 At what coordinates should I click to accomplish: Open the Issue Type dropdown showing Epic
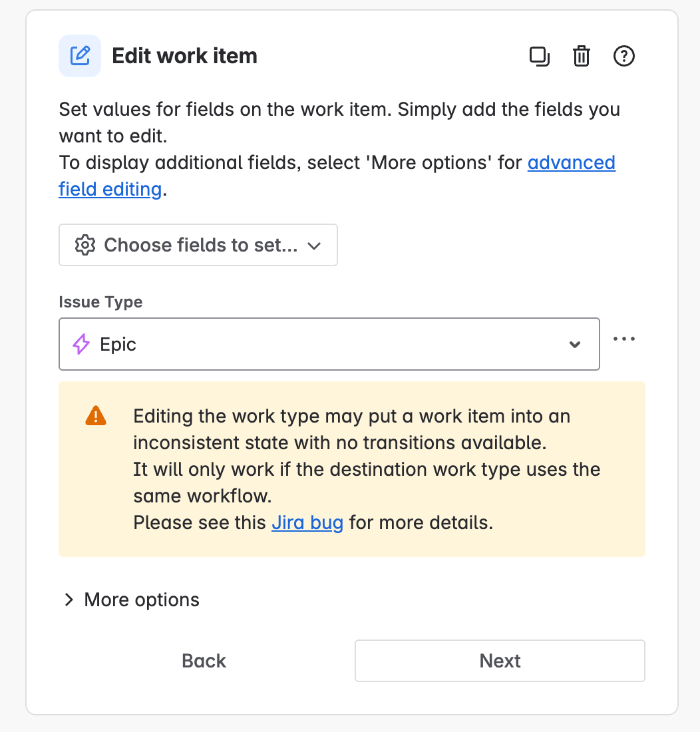pos(329,344)
